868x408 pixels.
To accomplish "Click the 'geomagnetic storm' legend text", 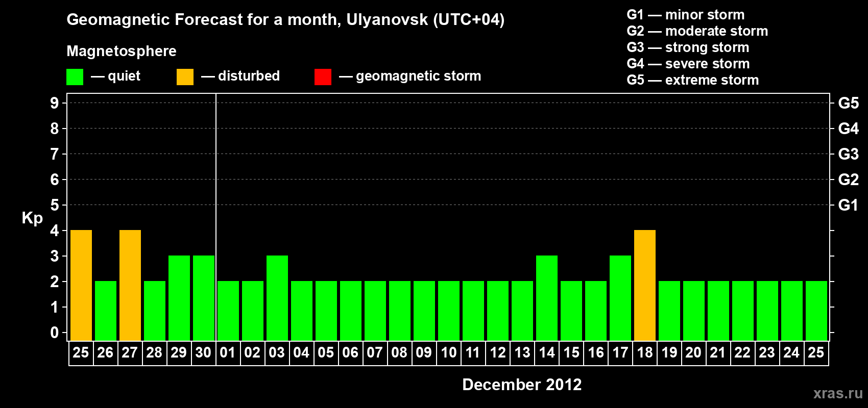I will [x=419, y=76].
